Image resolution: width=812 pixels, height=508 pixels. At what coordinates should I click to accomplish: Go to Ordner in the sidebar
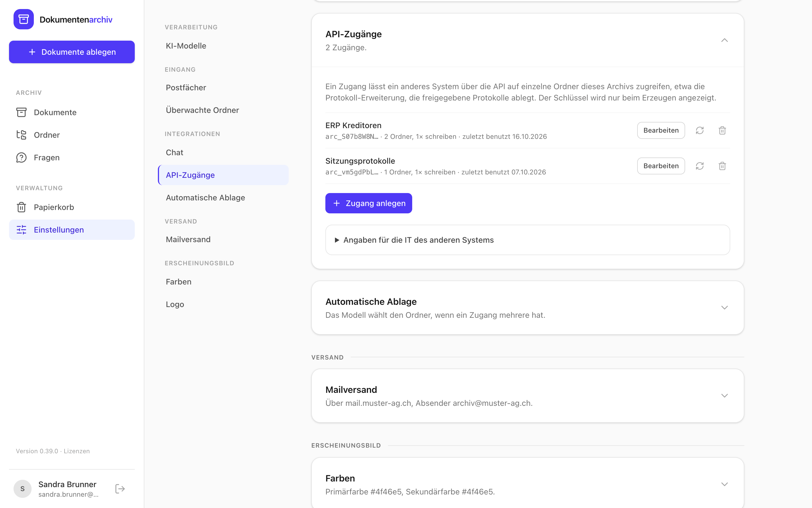coord(72,135)
